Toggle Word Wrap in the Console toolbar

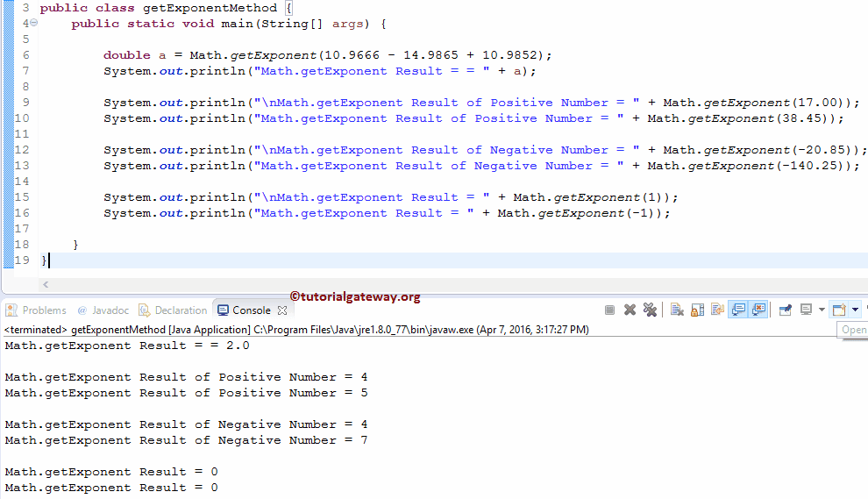point(717,310)
